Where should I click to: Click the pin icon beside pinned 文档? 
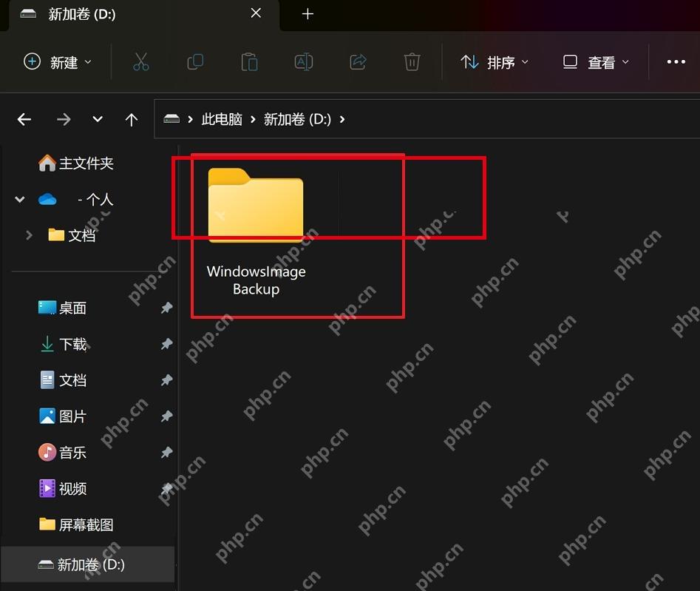(166, 380)
